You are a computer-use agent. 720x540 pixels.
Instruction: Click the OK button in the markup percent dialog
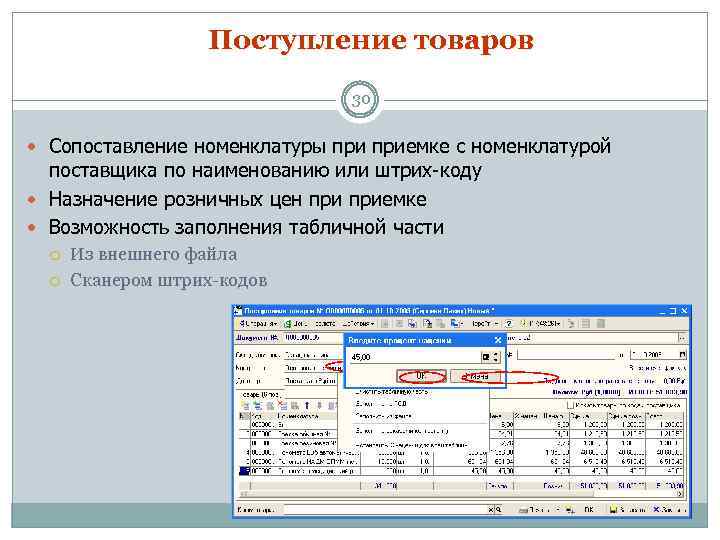pos(421,376)
